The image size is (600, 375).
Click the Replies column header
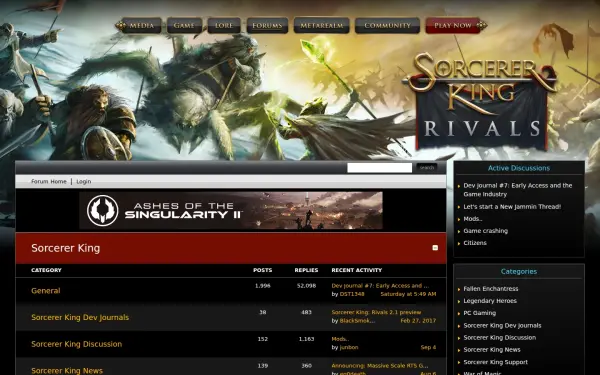coord(306,270)
